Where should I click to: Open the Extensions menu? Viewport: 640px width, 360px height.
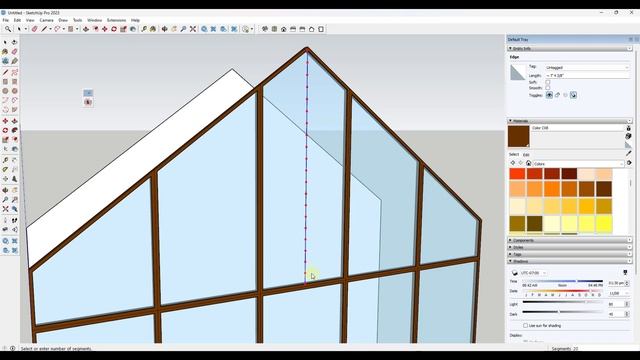116,20
